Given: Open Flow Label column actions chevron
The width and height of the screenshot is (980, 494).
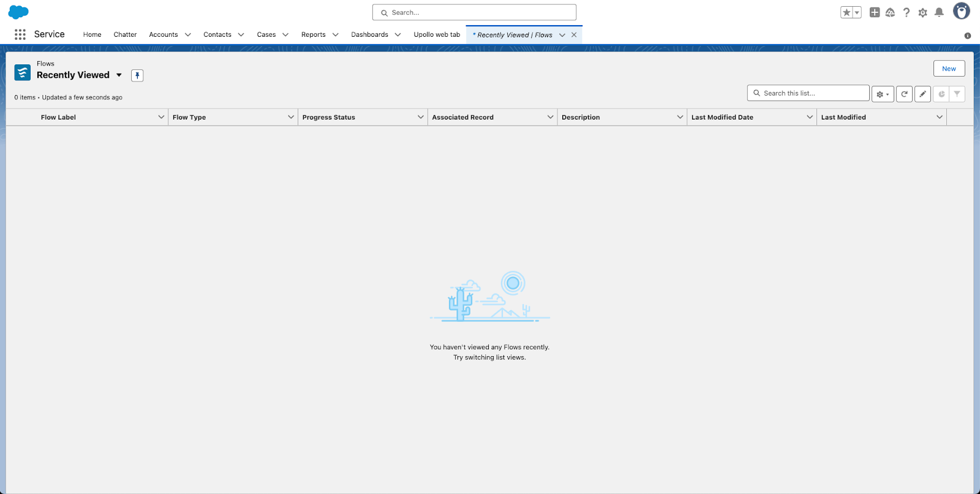Looking at the screenshot, I should click(161, 117).
